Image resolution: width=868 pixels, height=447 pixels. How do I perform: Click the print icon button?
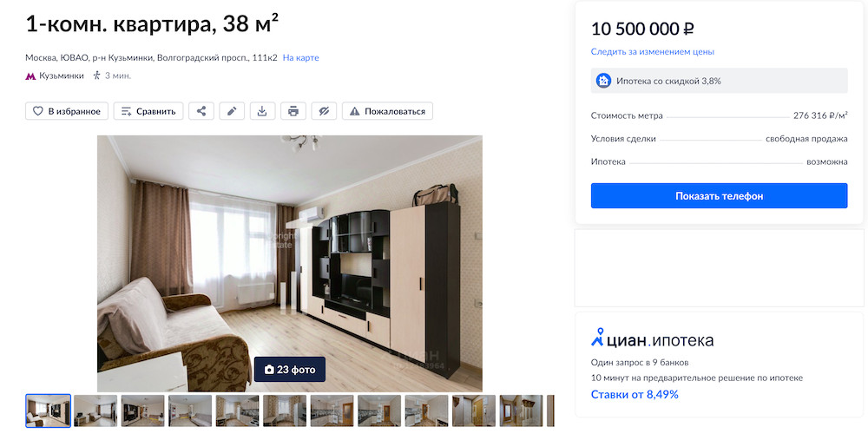tap(293, 111)
